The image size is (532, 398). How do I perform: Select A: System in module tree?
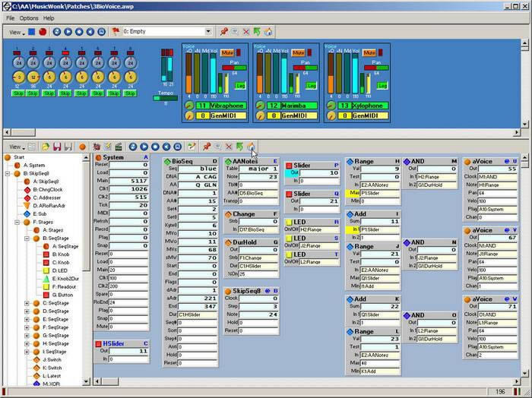34,166
